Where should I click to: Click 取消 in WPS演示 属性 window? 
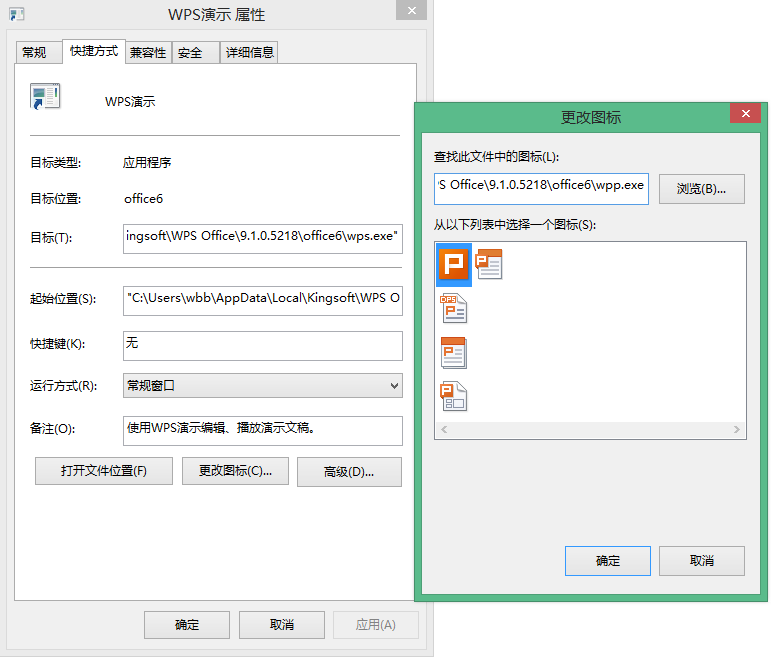(x=282, y=625)
